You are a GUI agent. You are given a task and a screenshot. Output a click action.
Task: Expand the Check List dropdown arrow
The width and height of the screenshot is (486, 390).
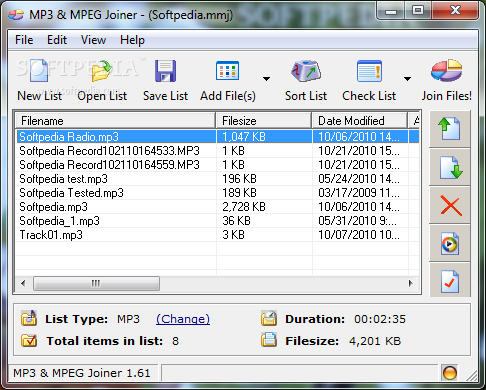pos(407,79)
